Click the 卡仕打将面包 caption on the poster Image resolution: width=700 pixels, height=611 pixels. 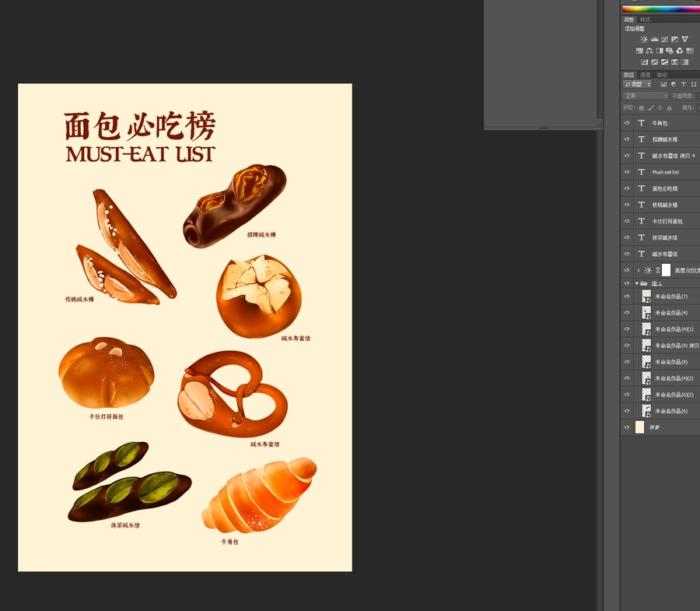pyautogui.click(x=106, y=416)
